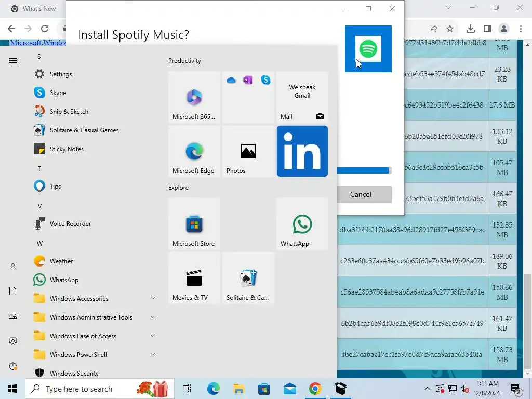Click the Chrome back button
Image resolution: width=532 pixels, height=399 pixels.
point(11,29)
